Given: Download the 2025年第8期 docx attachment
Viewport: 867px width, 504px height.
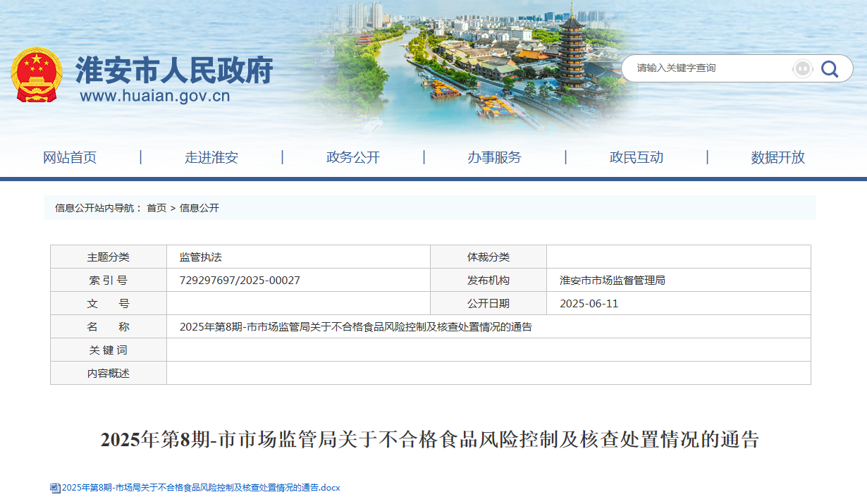Looking at the screenshot, I should tap(201, 488).
